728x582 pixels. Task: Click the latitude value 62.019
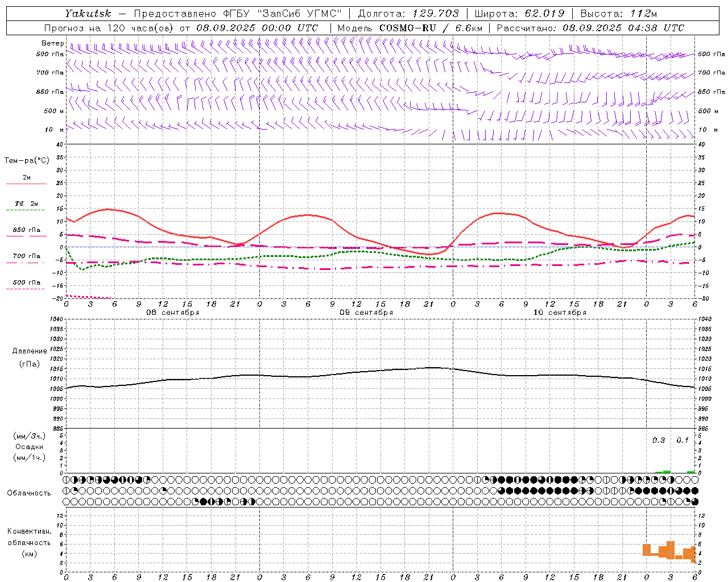click(x=545, y=14)
